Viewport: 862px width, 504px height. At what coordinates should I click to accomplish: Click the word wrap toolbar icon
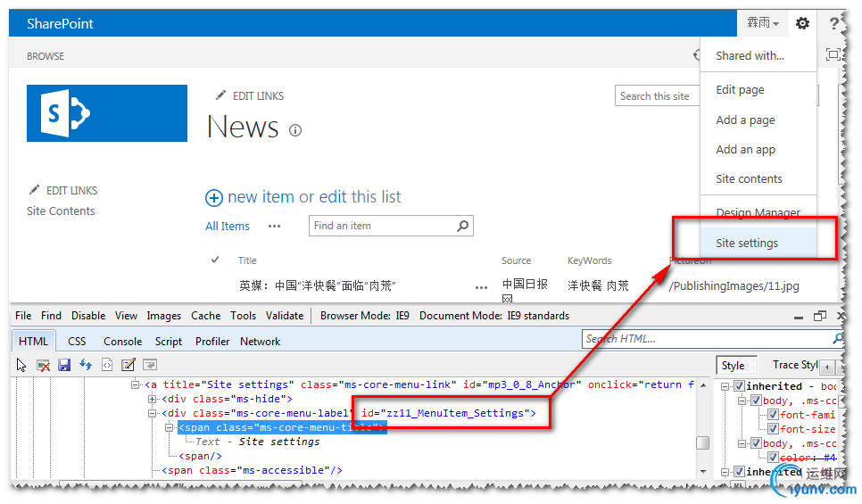tap(150, 365)
